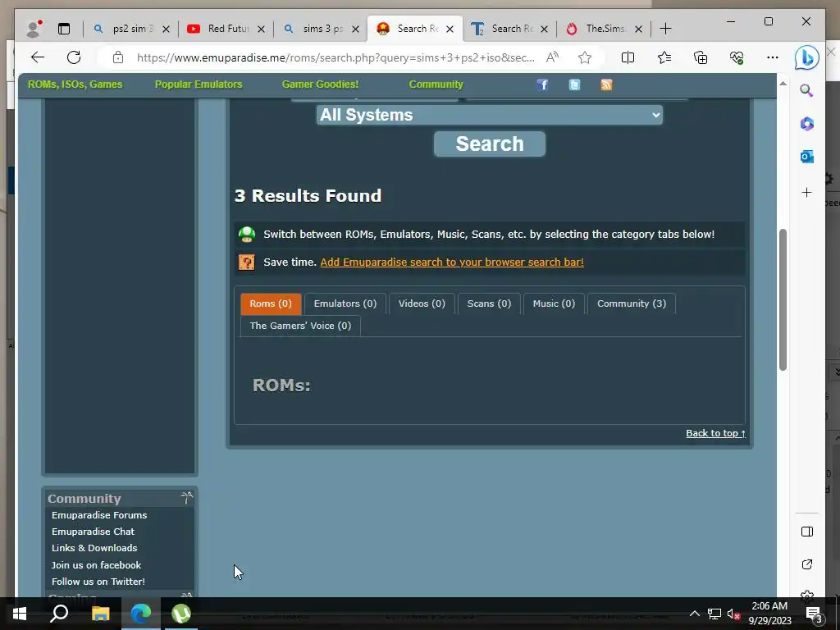Open Join us on facebook link

(97, 565)
